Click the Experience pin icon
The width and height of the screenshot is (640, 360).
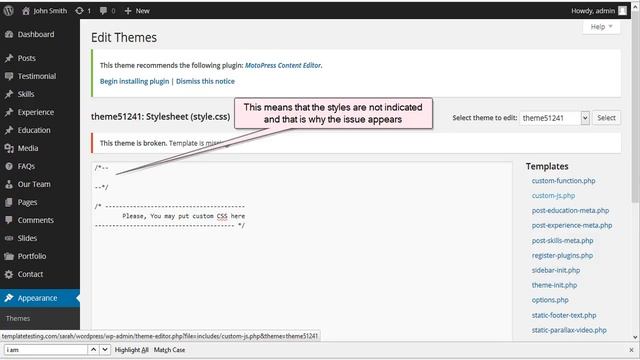[x=9, y=112]
